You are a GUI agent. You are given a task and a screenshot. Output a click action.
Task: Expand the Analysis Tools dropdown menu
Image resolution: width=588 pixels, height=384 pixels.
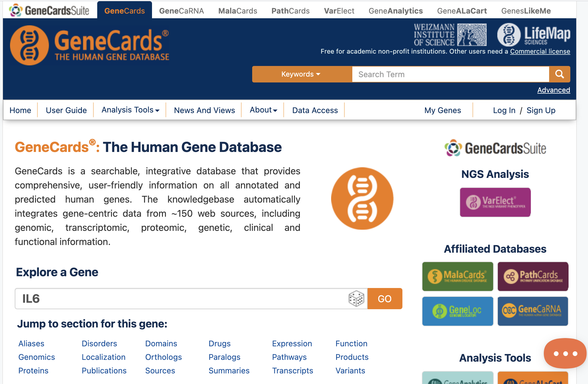pyautogui.click(x=130, y=110)
